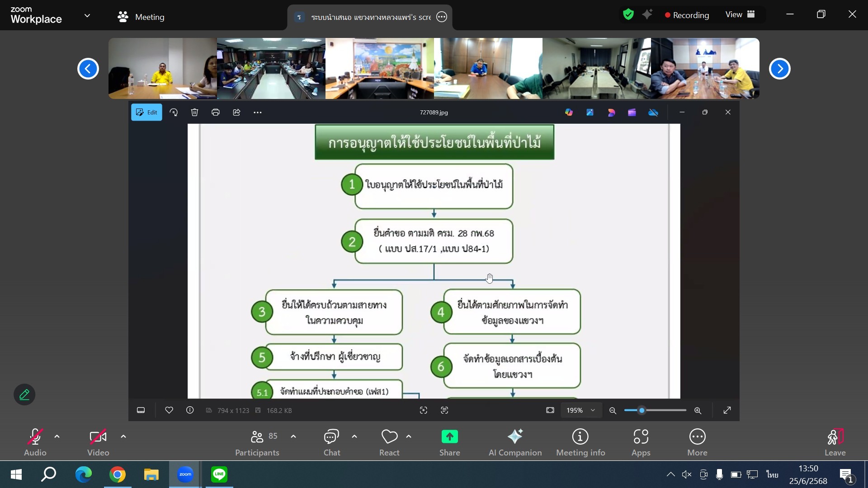Click the encryption shield icon

point(628,14)
